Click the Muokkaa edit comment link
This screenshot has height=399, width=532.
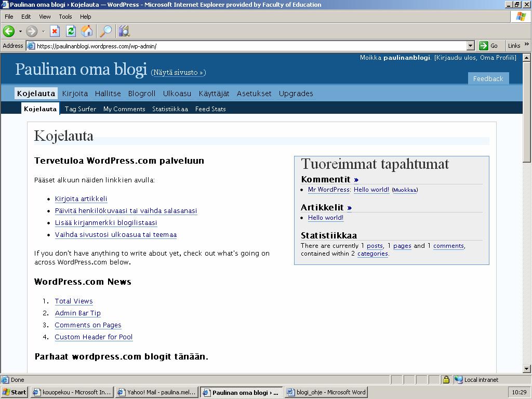pos(405,190)
